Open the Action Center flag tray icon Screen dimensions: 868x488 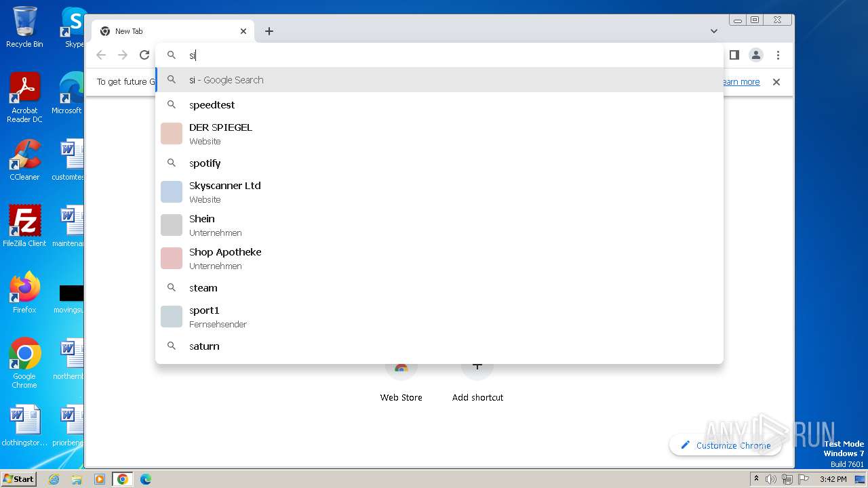click(804, 479)
